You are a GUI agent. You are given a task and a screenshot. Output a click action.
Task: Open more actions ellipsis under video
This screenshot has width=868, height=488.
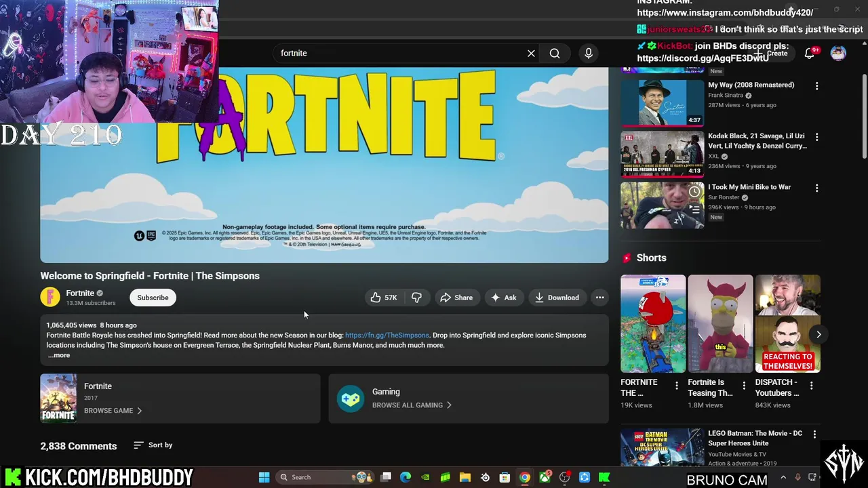coord(599,298)
